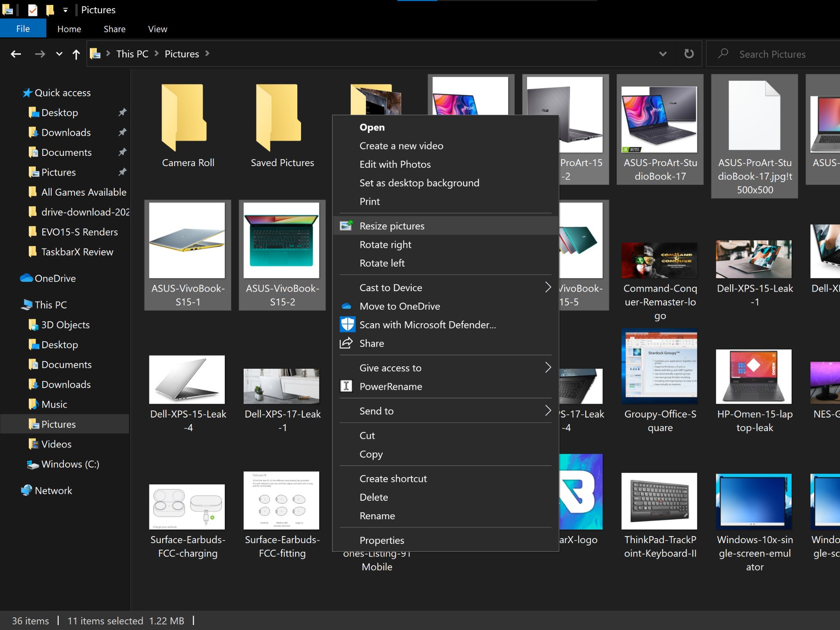
Task: Click the Search Pictures field
Action: pyautogui.click(x=773, y=54)
